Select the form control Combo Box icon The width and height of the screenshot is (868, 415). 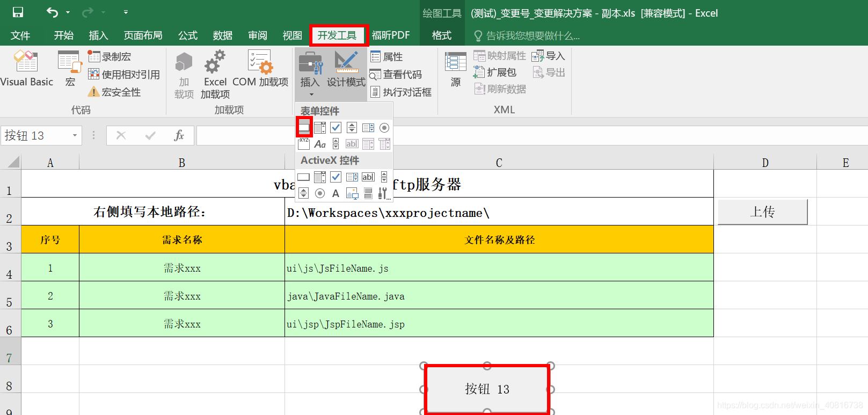(320, 128)
